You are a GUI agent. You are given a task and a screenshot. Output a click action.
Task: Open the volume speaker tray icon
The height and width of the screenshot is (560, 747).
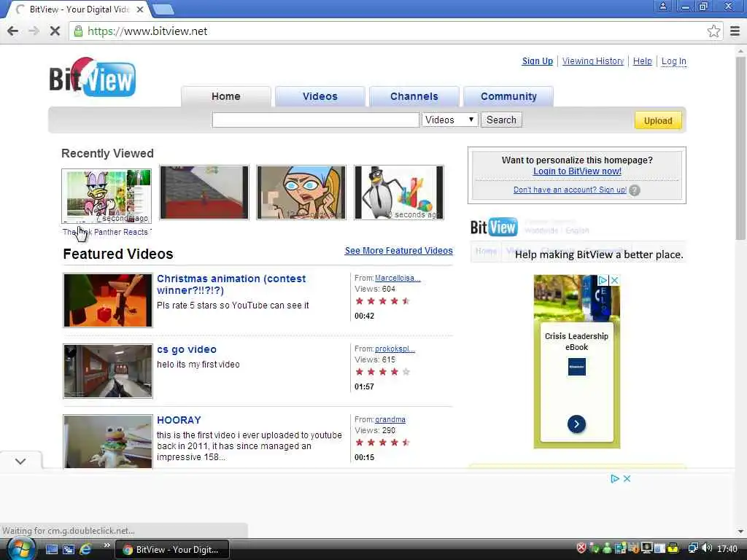point(706,548)
